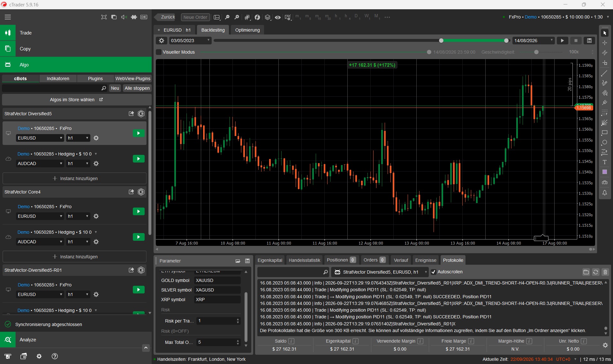This screenshot has width=613, height=364.
Task: Open the chart layout icon in toolbar
Action: (x=217, y=17)
